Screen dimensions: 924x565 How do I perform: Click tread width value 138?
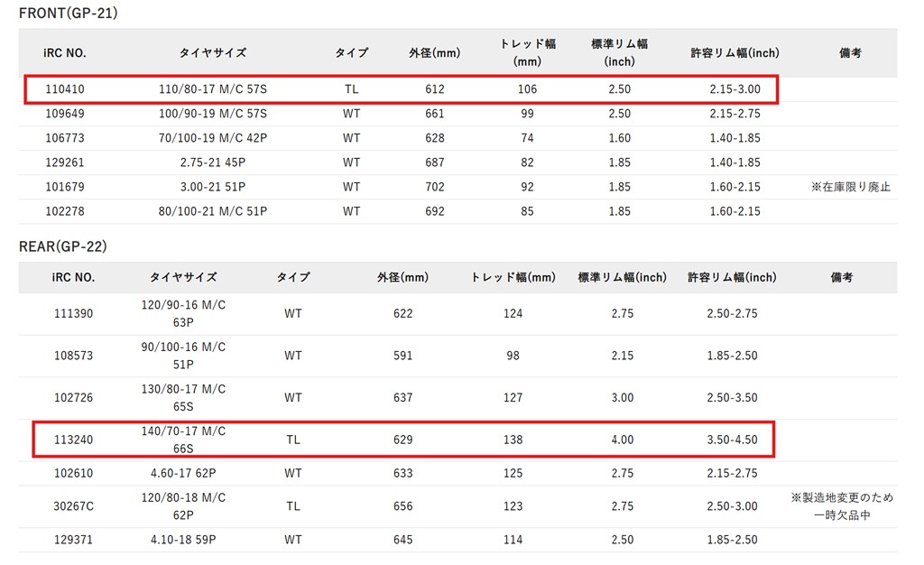pyautogui.click(x=513, y=440)
